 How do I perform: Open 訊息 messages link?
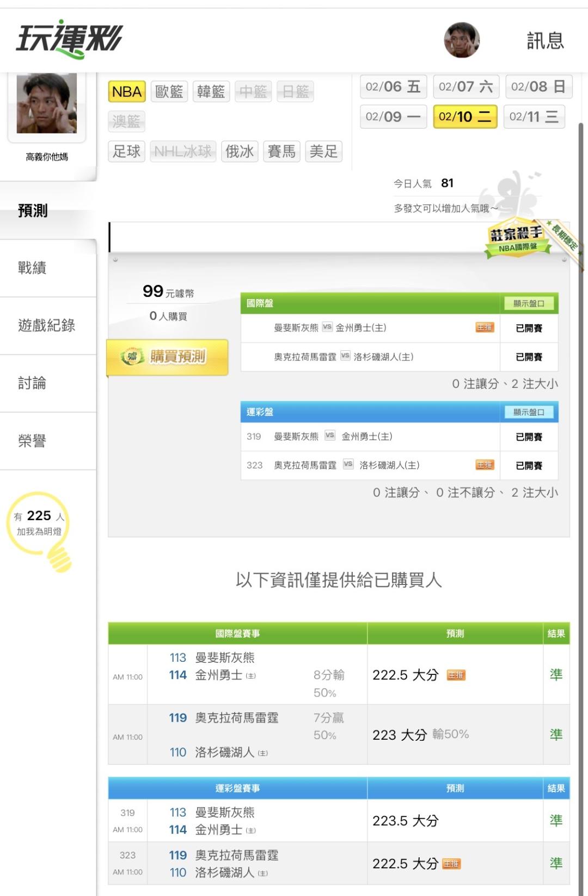click(x=545, y=41)
